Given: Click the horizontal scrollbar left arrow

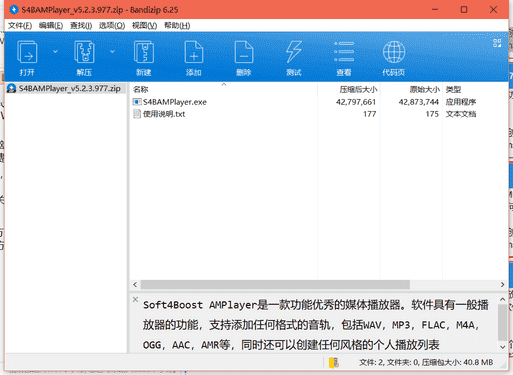Looking at the screenshot, I should tap(135, 285).
